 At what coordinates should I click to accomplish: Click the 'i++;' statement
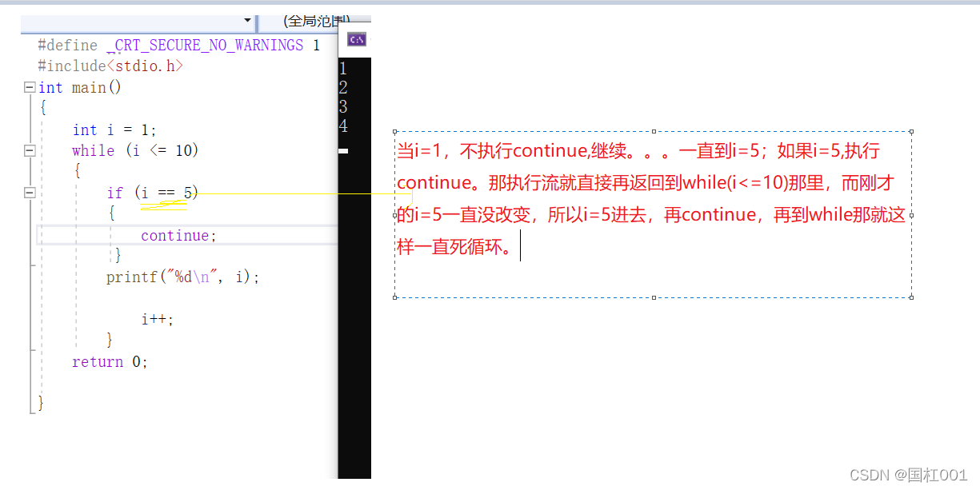tap(158, 320)
